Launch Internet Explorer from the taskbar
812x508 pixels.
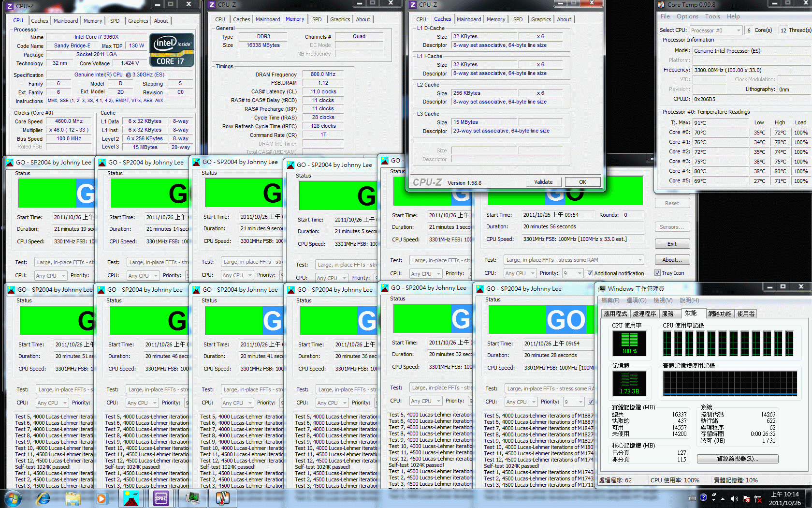tap(43, 498)
